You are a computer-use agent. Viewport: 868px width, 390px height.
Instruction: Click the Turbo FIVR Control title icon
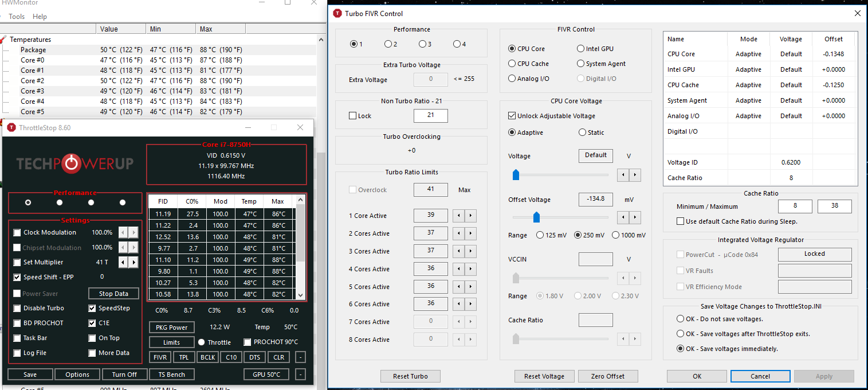tap(337, 13)
